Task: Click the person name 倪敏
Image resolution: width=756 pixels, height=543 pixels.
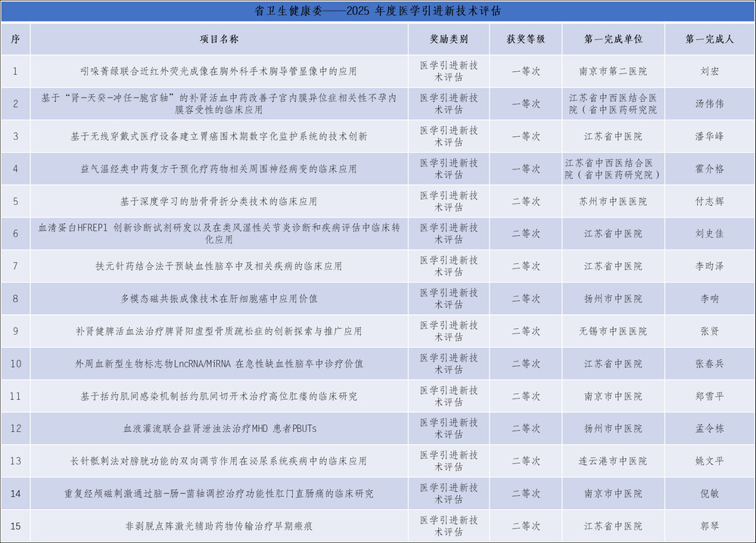Action: (709, 494)
